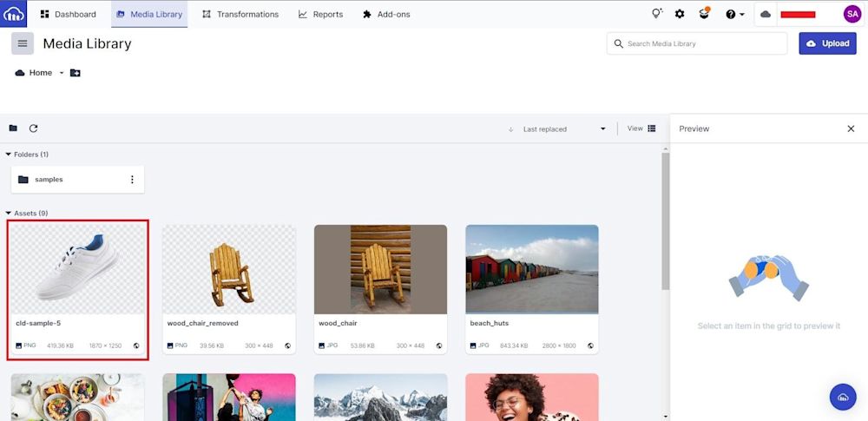
Task: Select the wood_chair image thumbnail
Action: (x=380, y=268)
